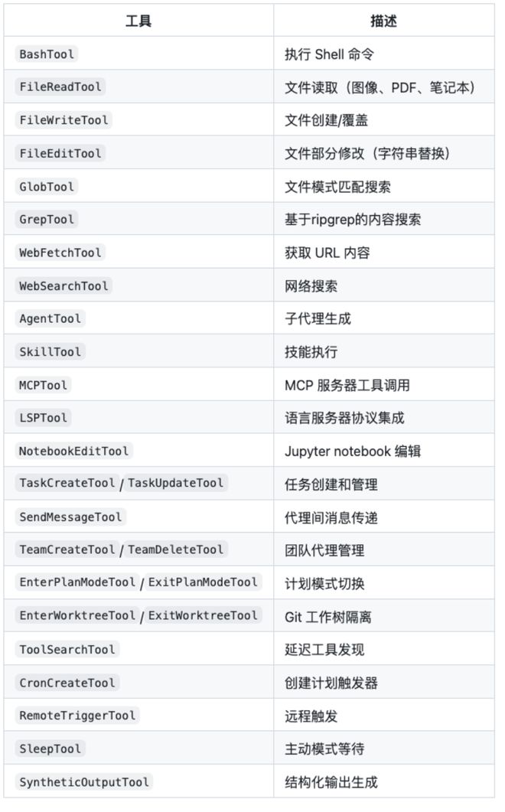Click the Jupyter notebook 编辑 description cell
This screenshot has height=812, width=505.
click(353, 452)
